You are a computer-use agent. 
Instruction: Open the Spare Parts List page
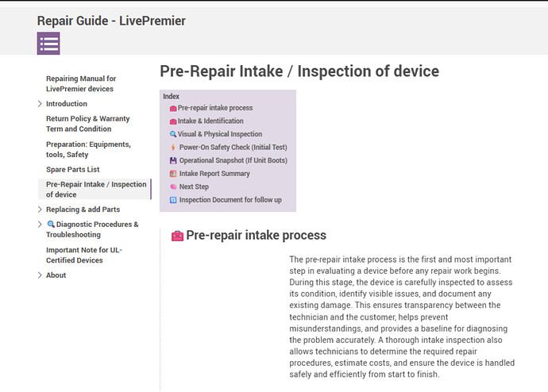[x=72, y=170]
